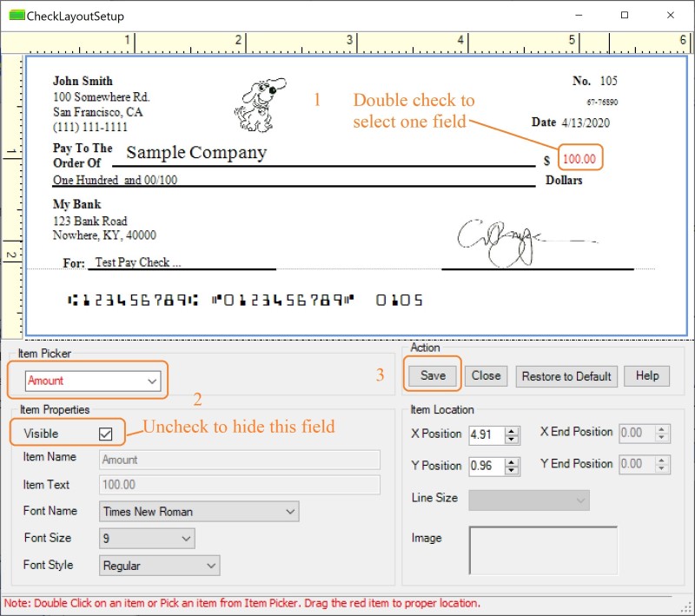Click Restore to Default button

coord(566,376)
